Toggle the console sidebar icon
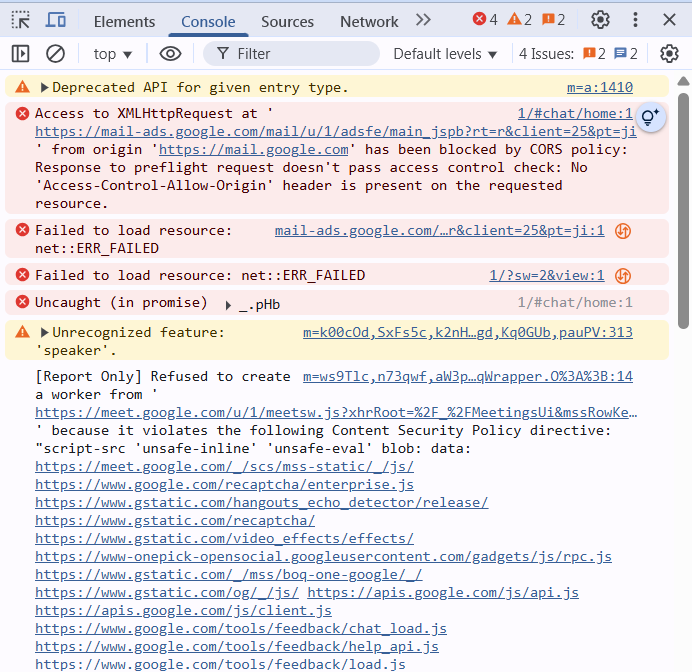The width and height of the screenshot is (692, 672). [20, 54]
